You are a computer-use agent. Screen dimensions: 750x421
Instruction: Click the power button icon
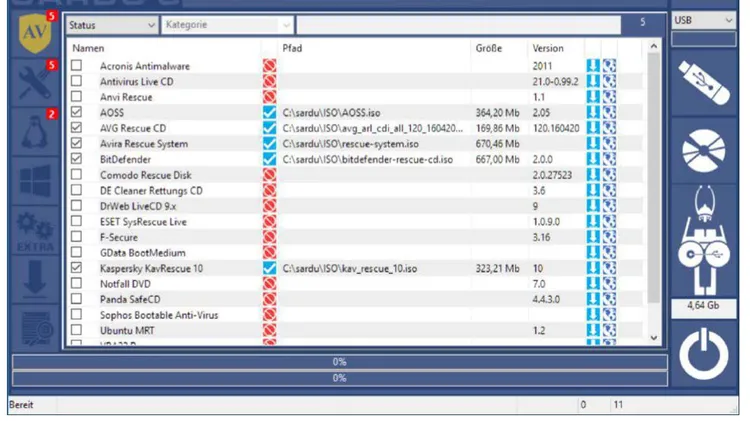(x=704, y=354)
